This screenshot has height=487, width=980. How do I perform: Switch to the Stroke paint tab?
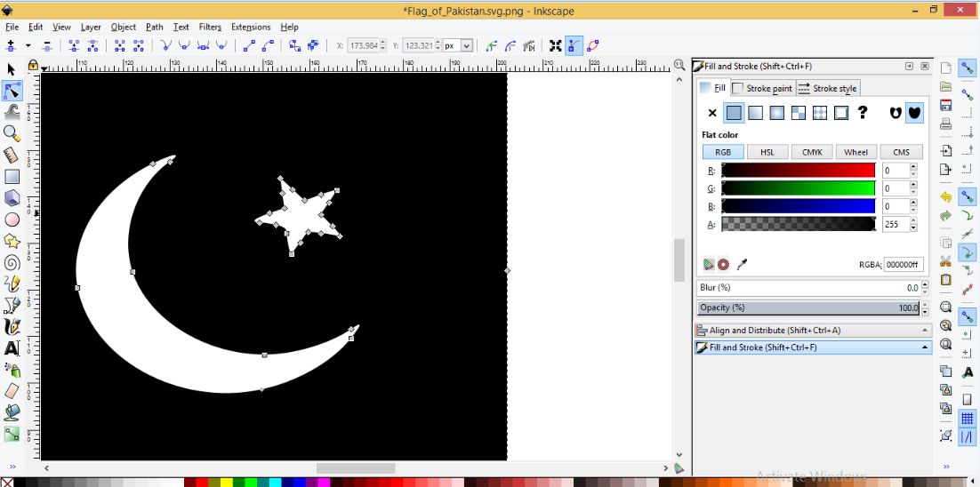(763, 88)
